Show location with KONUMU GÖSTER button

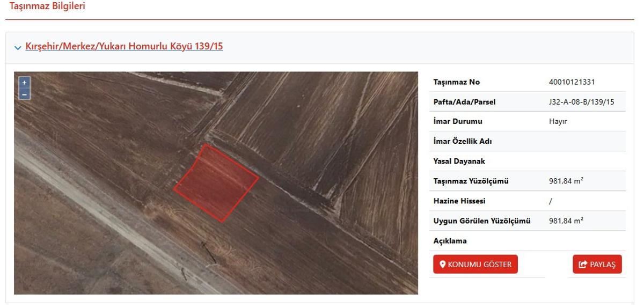[x=475, y=265]
